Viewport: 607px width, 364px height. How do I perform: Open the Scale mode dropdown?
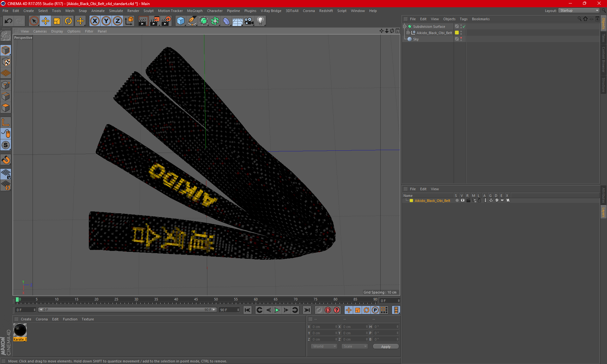(x=355, y=346)
